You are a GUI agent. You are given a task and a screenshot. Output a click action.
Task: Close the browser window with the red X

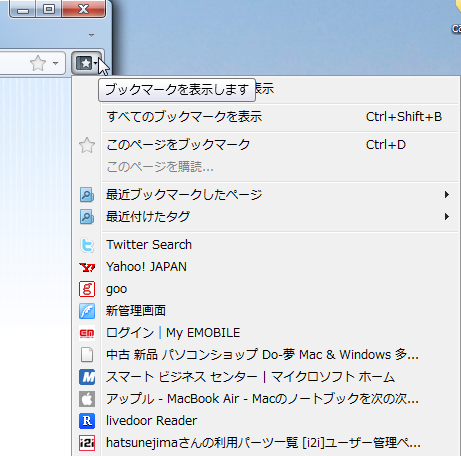point(83,8)
